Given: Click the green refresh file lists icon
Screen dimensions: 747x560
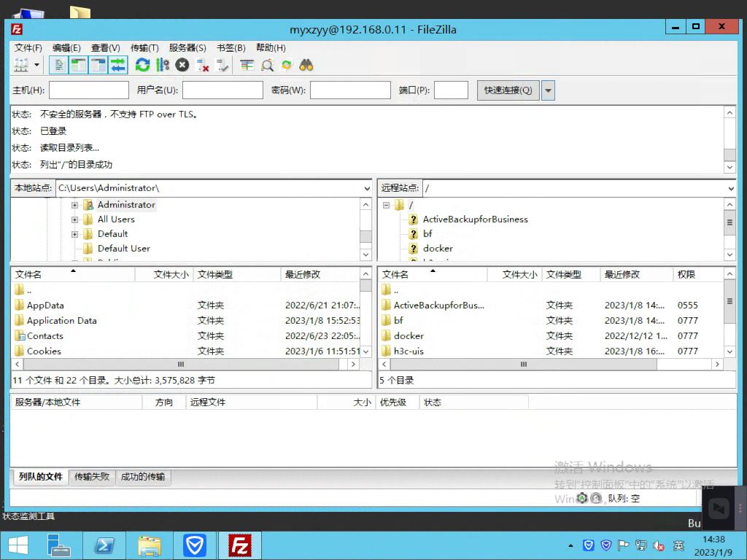Looking at the screenshot, I should 142,65.
